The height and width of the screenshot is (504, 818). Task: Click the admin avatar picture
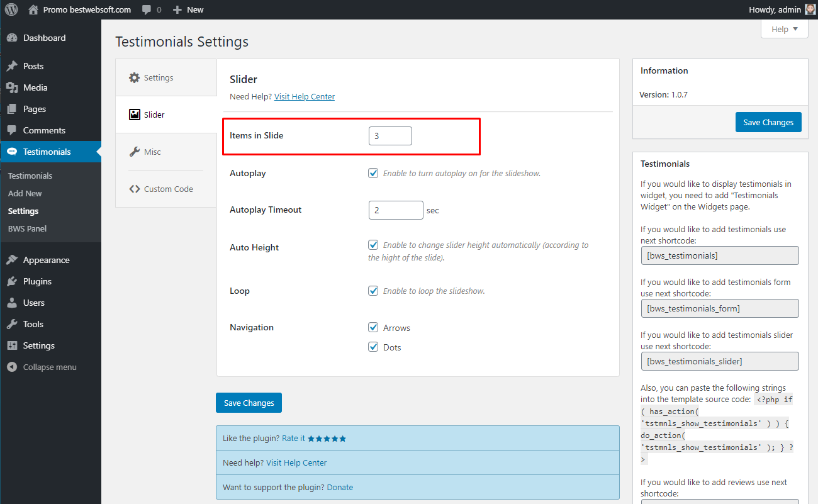tap(810, 9)
